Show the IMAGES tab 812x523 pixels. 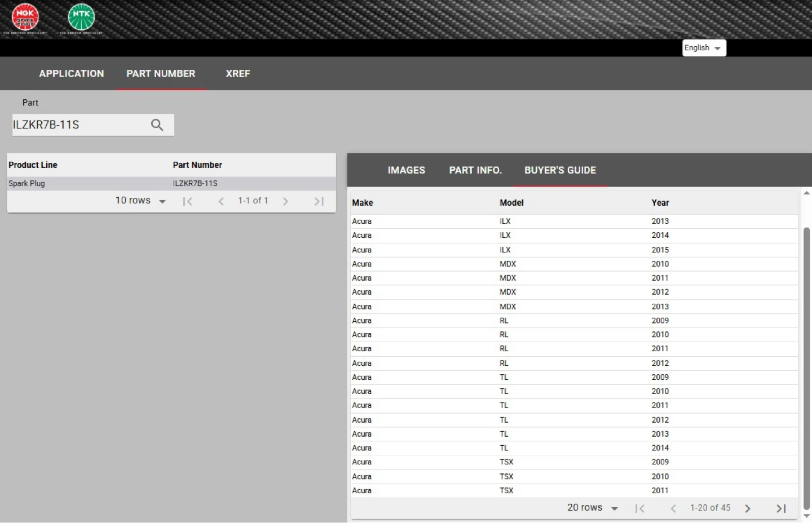click(x=407, y=170)
